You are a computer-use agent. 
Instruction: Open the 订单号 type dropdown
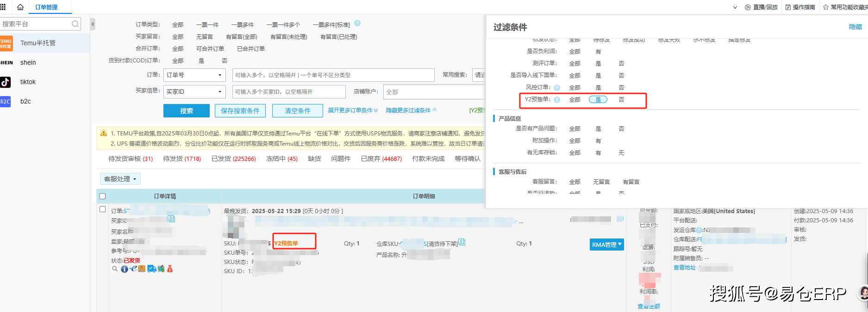click(194, 75)
